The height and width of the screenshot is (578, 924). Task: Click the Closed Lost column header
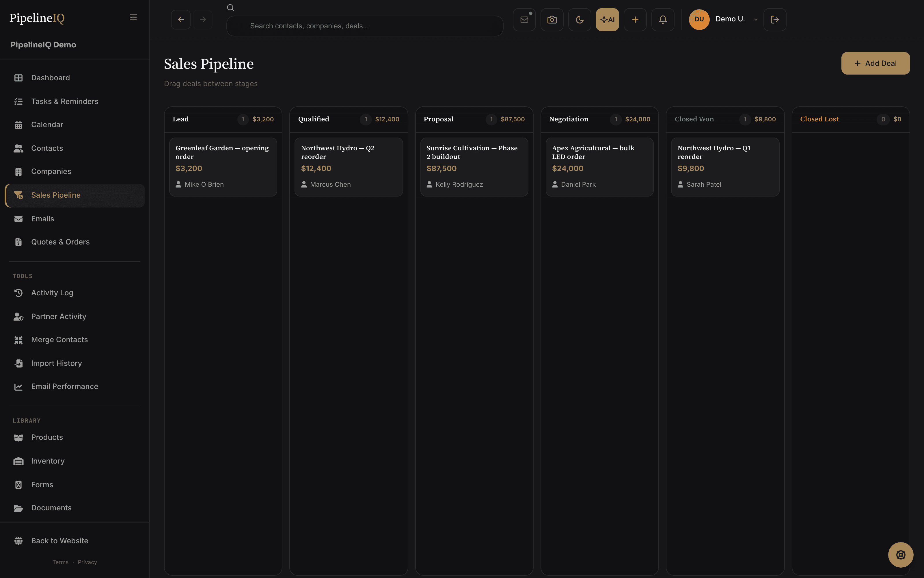pyautogui.click(x=851, y=119)
